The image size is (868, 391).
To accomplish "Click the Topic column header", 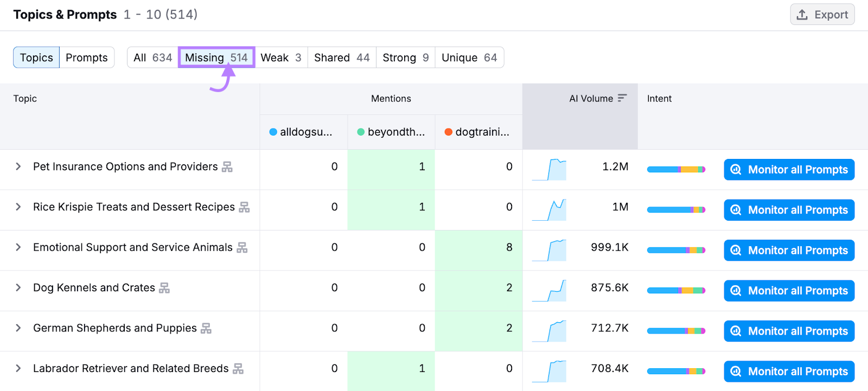I will pos(25,98).
